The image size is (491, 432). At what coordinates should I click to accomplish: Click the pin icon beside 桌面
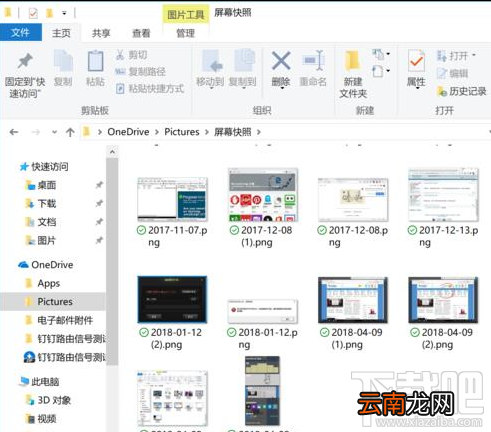pyautogui.click(x=99, y=185)
